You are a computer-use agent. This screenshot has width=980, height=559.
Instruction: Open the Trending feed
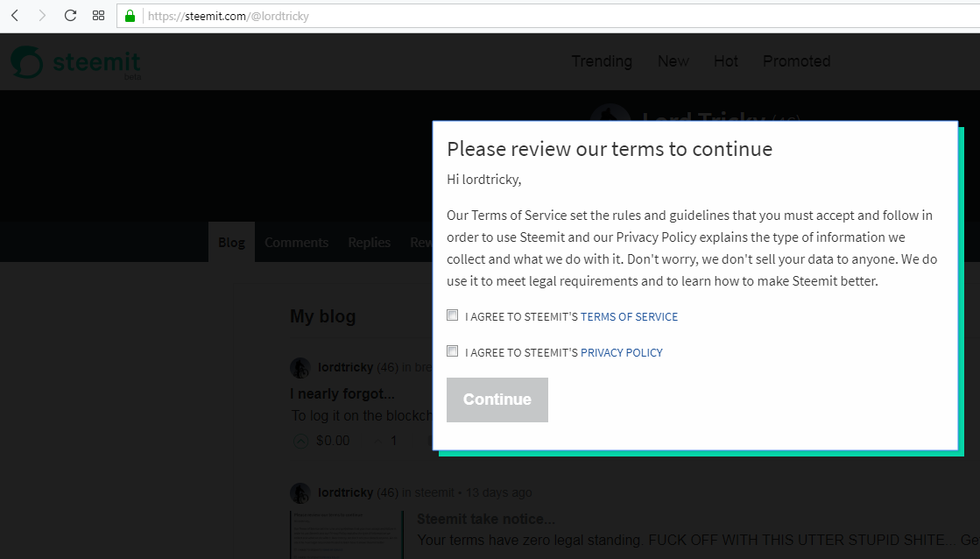(602, 61)
